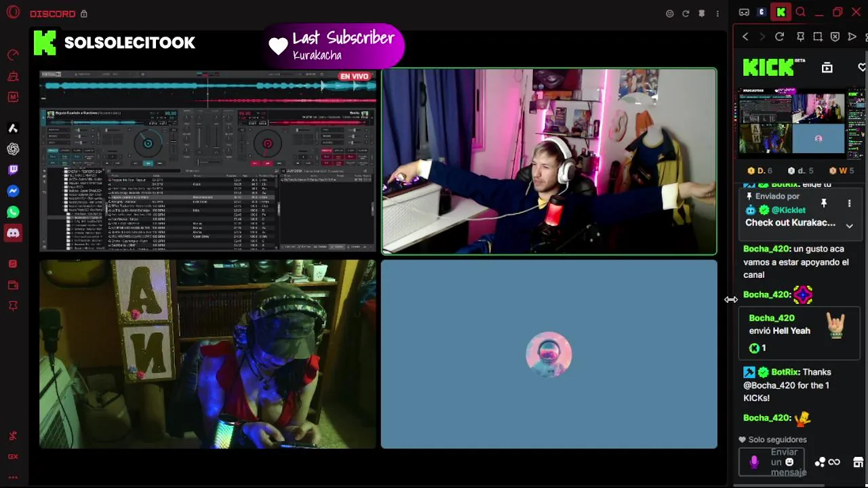868x488 pixels.
Task: Reload the Discord panel
Action: [686, 14]
